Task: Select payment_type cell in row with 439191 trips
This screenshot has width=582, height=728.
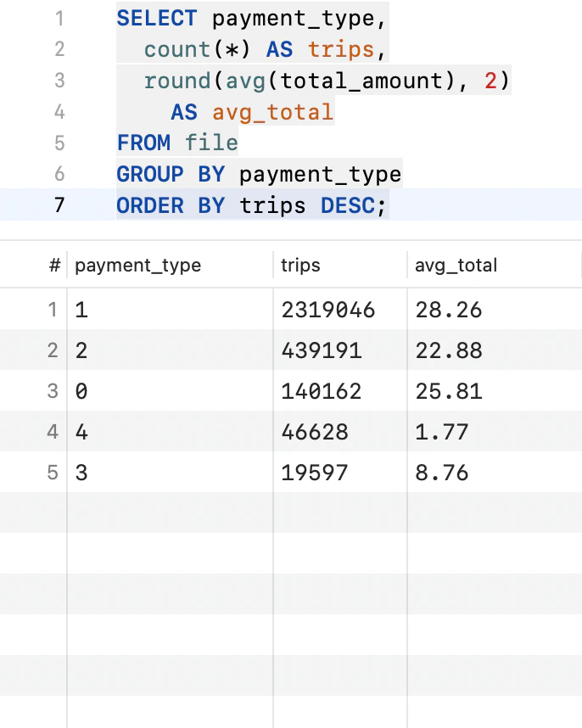Action: pos(170,350)
